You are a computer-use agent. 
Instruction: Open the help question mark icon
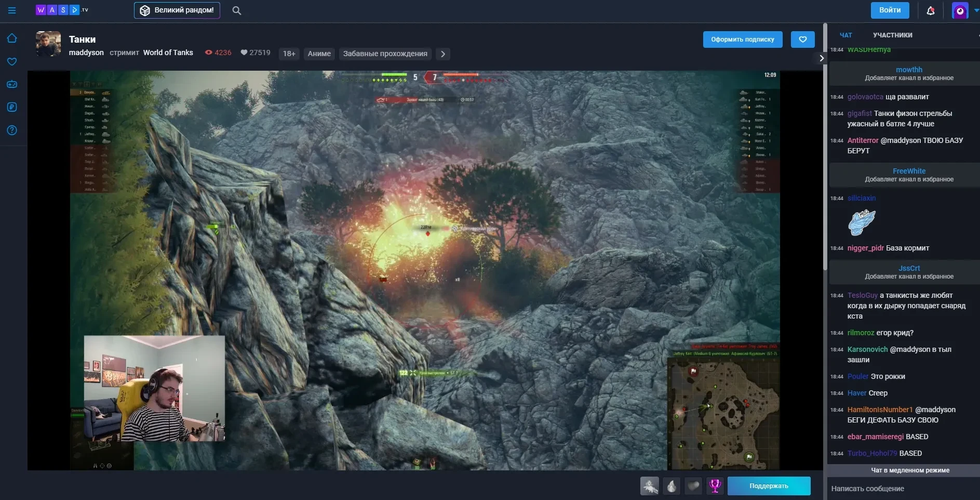click(x=12, y=130)
